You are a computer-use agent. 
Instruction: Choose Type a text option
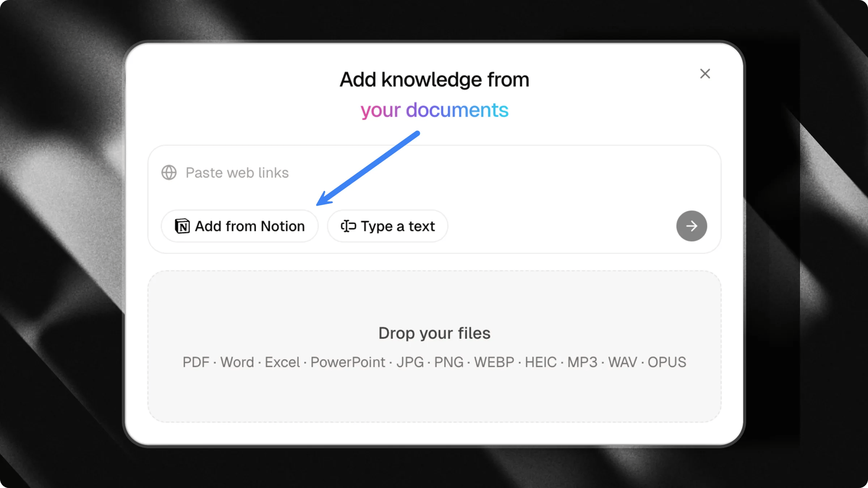pyautogui.click(x=388, y=226)
